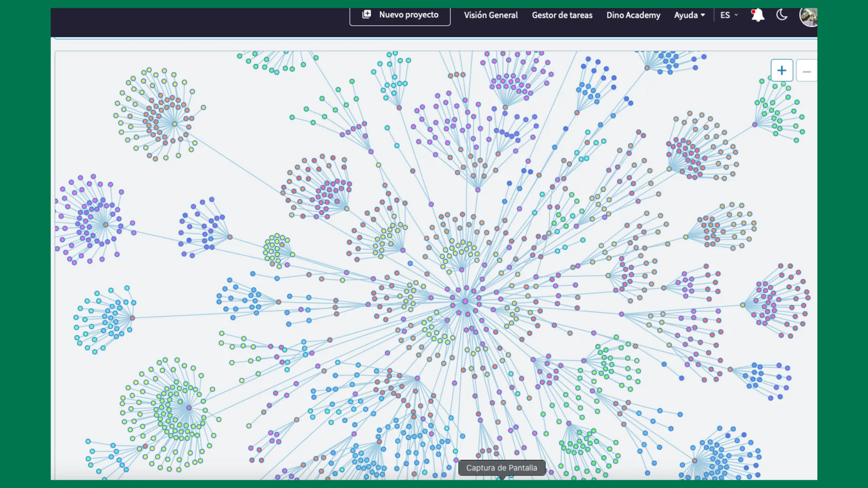This screenshot has height=488, width=868.
Task: Select the hub node of the top-left yellow-orange cluster
Action: pyautogui.click(x=175, y=124)
